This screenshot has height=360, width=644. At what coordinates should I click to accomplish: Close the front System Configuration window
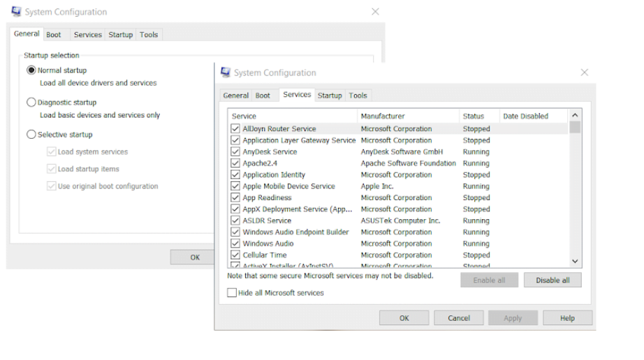coord(584,73)
